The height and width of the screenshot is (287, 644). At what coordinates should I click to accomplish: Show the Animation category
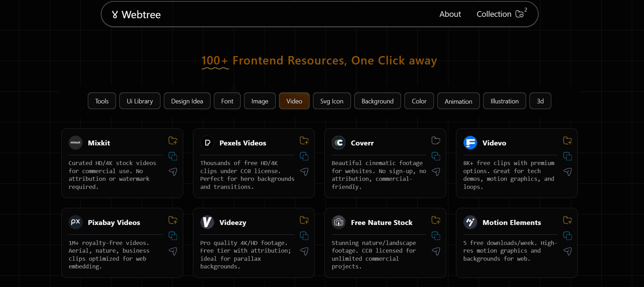(x=458, y=101)
